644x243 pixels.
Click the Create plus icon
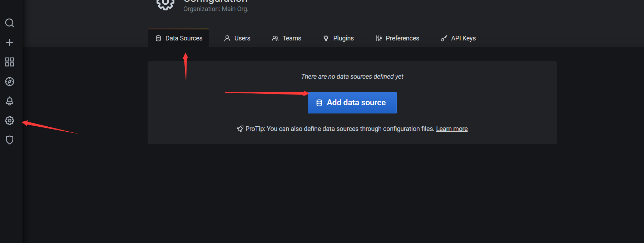point(10,43)
